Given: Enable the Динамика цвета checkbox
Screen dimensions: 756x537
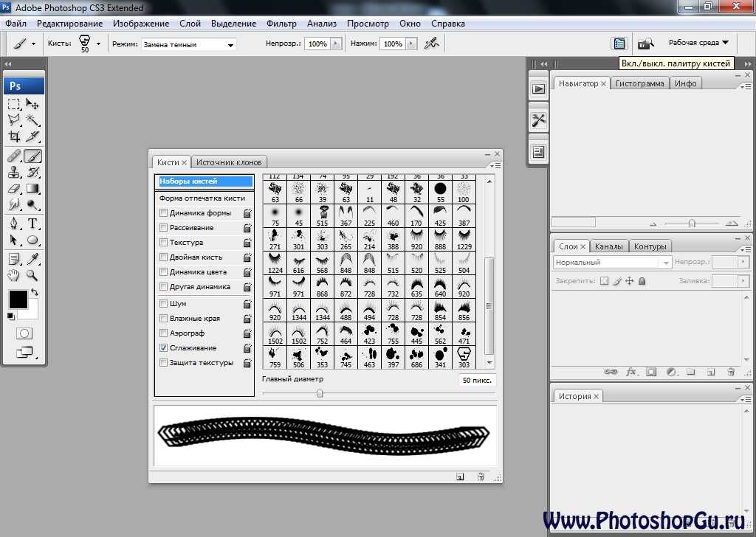Looking at the screenshot, I should (163, 271).
